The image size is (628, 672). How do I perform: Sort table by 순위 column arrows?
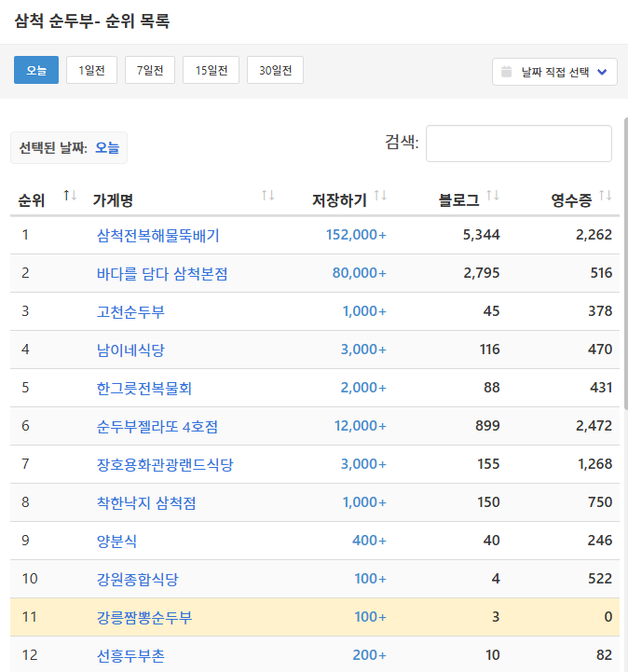point(70,196)
